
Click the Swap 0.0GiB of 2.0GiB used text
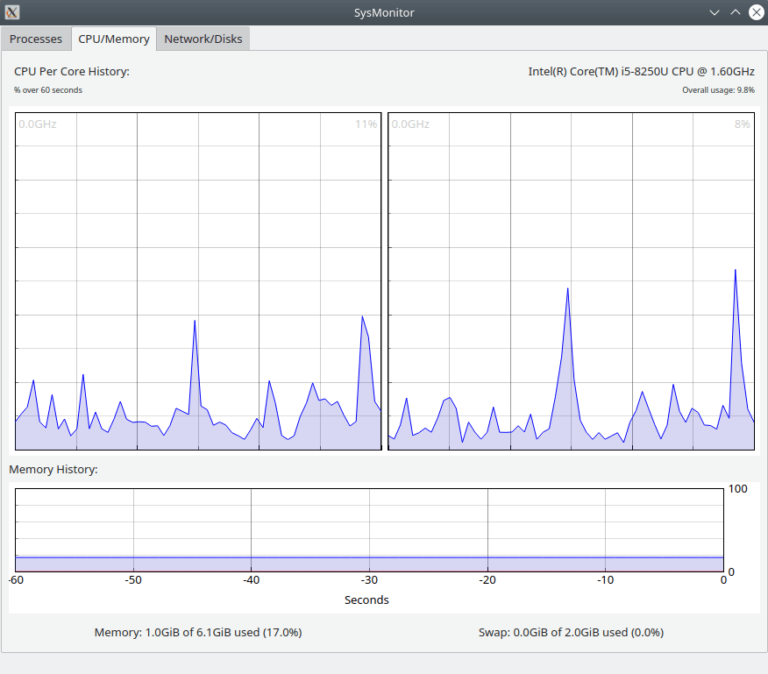pyautogui.click(x=571, y=632)
